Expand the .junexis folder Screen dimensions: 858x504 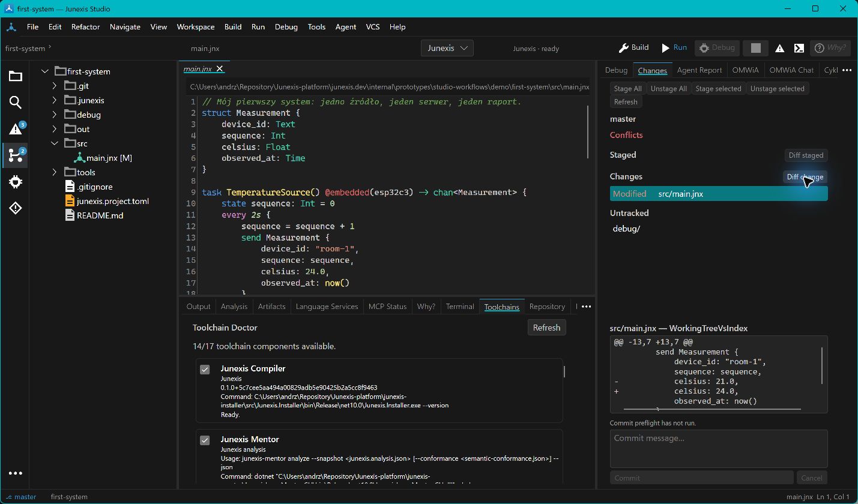54,100
